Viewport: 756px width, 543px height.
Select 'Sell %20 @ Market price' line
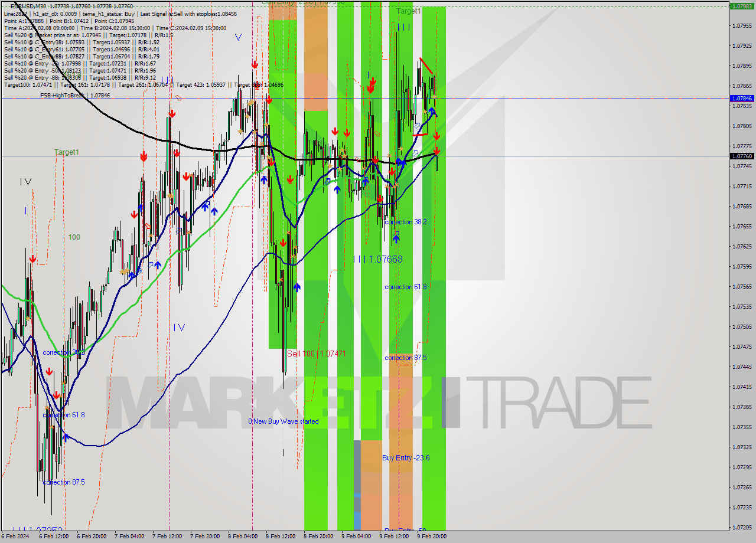coord(89,34)
